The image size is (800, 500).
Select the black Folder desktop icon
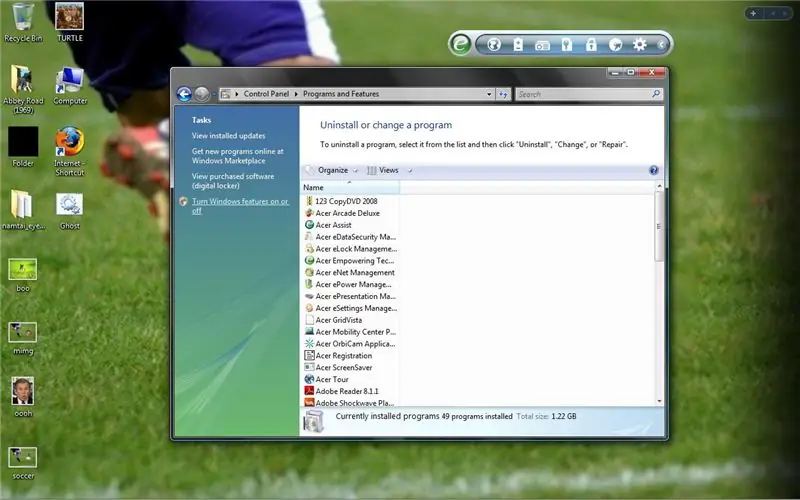tap(23, 147)
